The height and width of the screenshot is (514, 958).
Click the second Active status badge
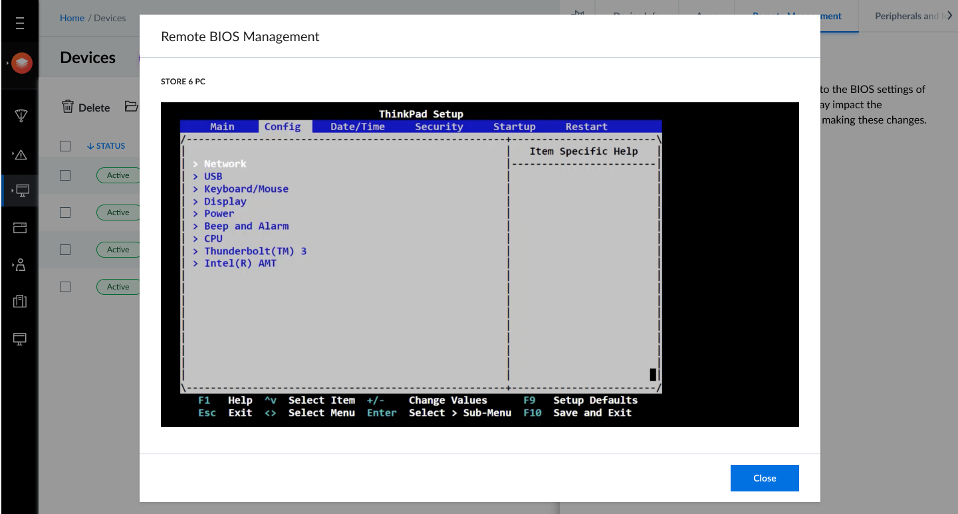[x=118, y=213]
